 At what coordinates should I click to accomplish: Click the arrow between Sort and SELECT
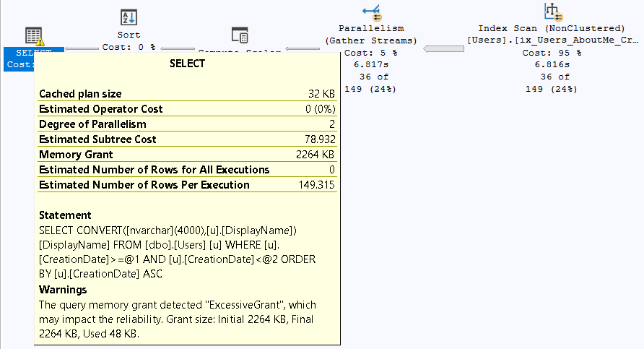pos(82,49)
